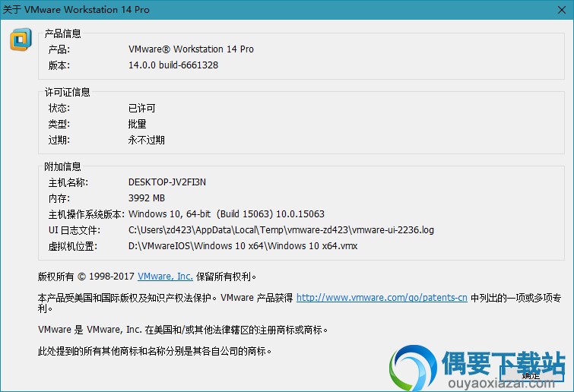Viewport: 574px width, 392px height.
Task: Click the UI 日志文件: label
Action: (x=75, y=230)
